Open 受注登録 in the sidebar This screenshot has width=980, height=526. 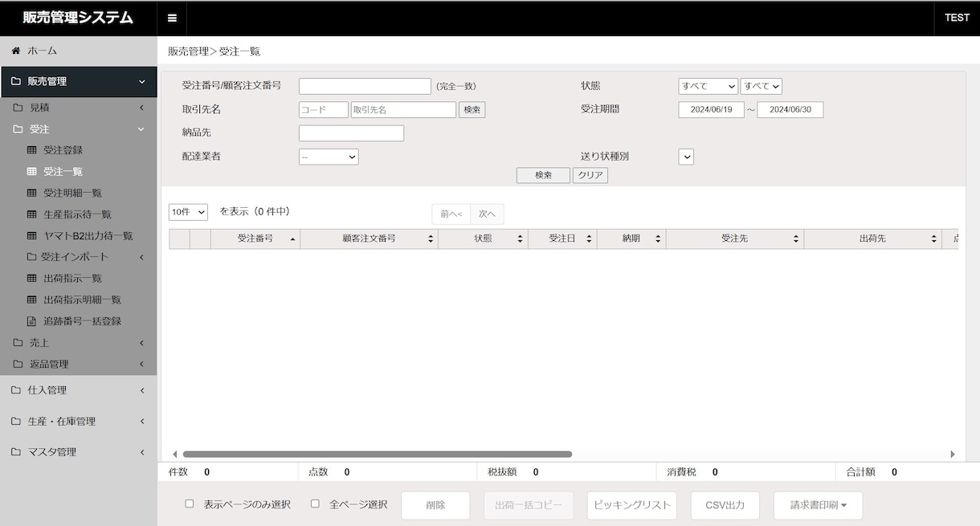63,150
